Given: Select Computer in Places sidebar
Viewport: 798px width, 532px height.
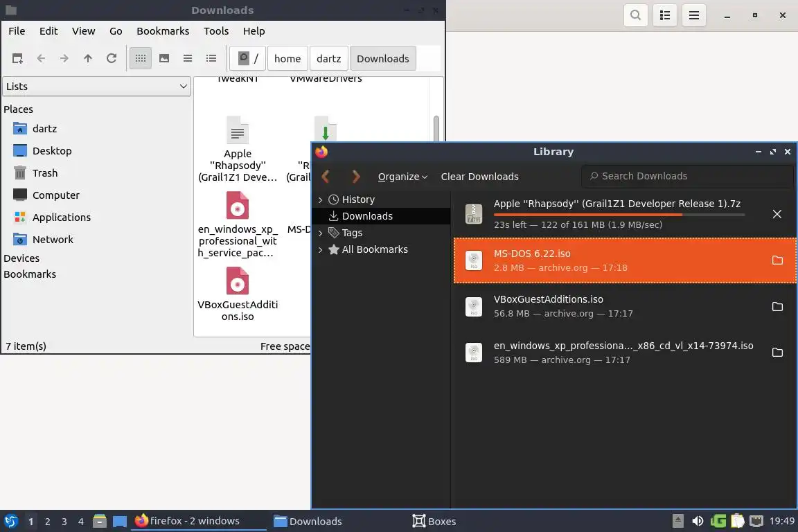Looking at the screenshot, I should point(56,195).
